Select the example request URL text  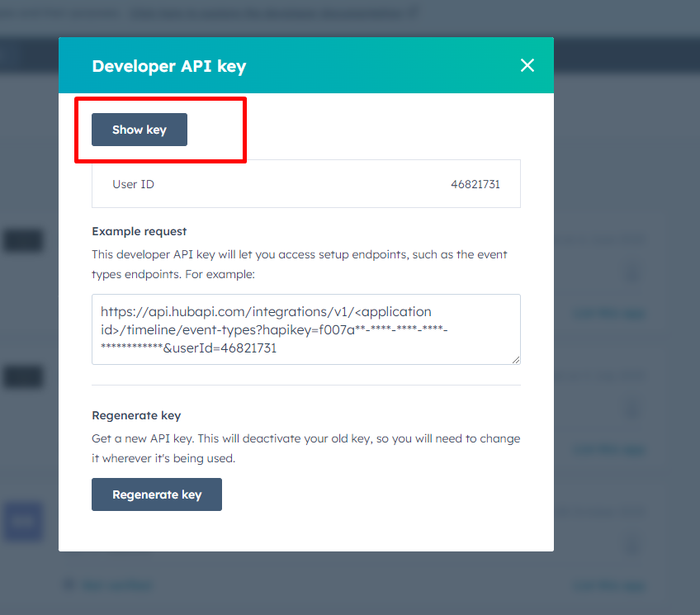point(305,329)
